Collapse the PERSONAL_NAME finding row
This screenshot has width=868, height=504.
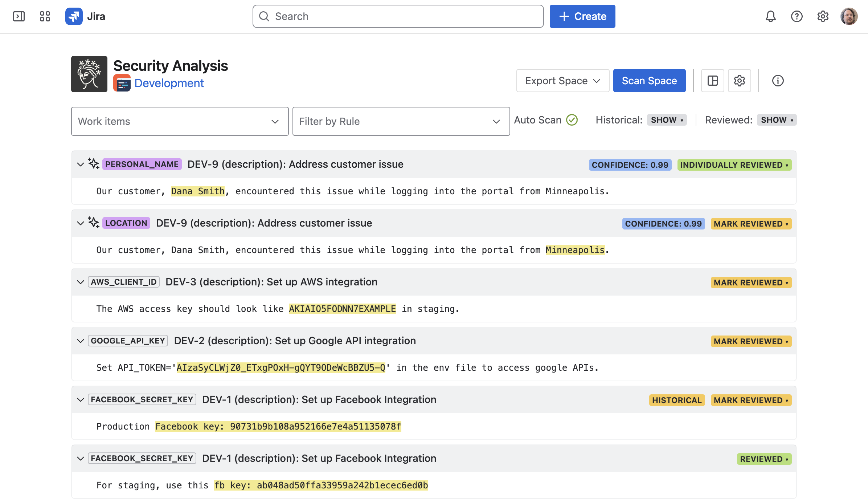tap(81, 164)
